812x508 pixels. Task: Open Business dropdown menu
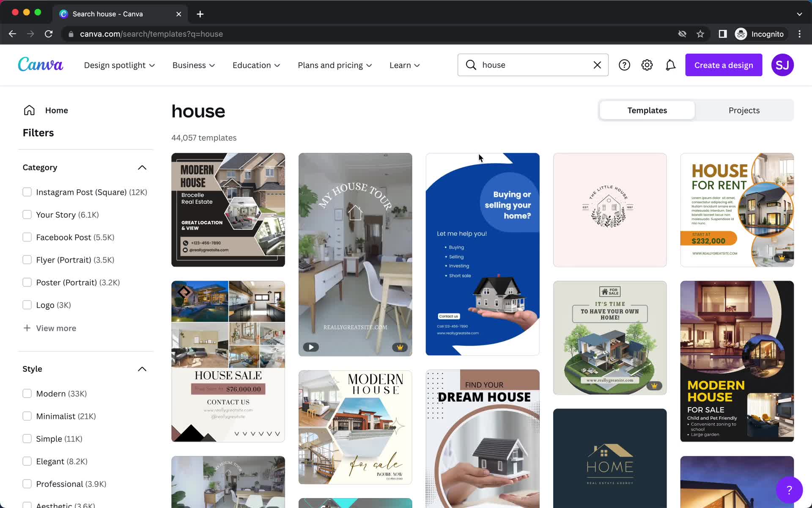point(194,65)
